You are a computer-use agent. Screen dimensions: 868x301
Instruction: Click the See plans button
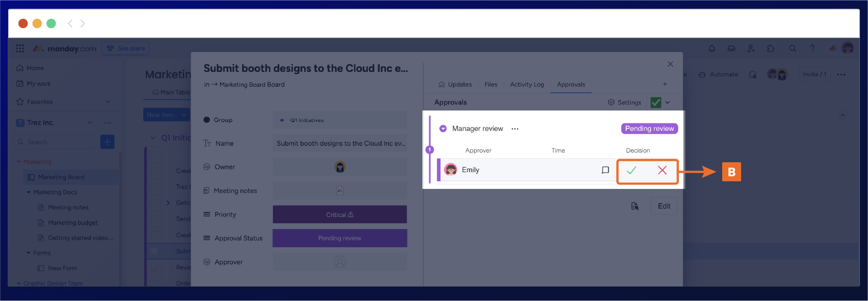pyautogui.click(x=126, y=48)
